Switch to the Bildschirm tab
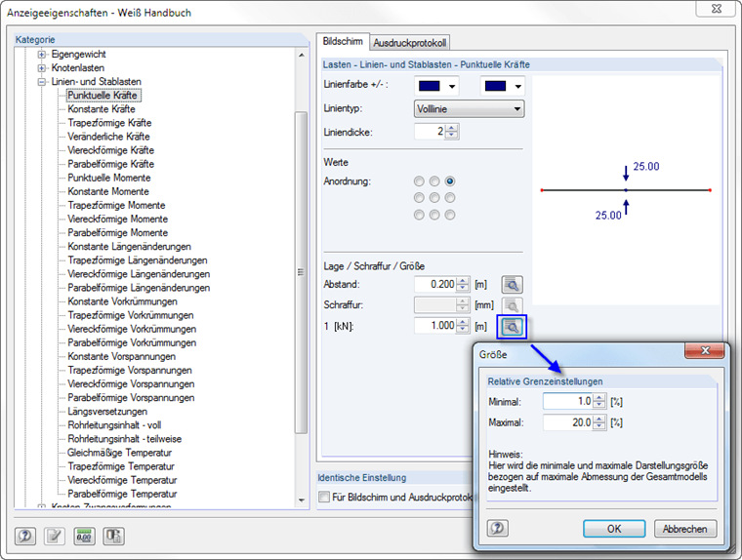 (343, 42)
